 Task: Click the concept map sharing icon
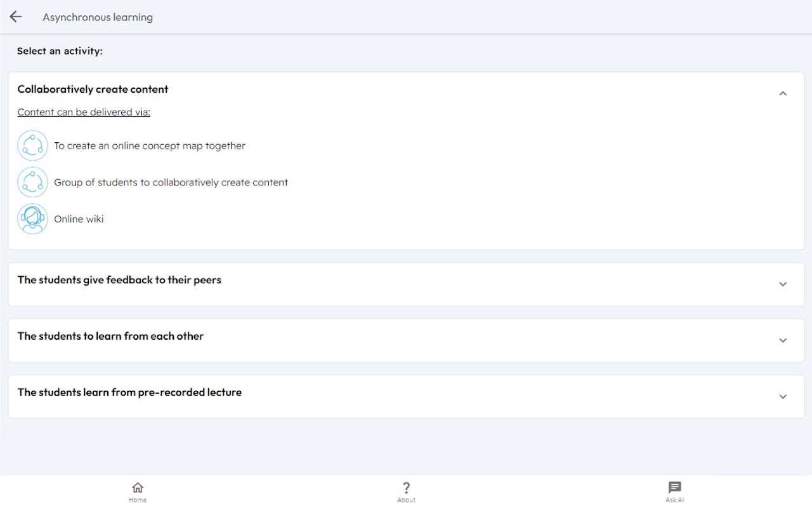click(x=32, y=146)
